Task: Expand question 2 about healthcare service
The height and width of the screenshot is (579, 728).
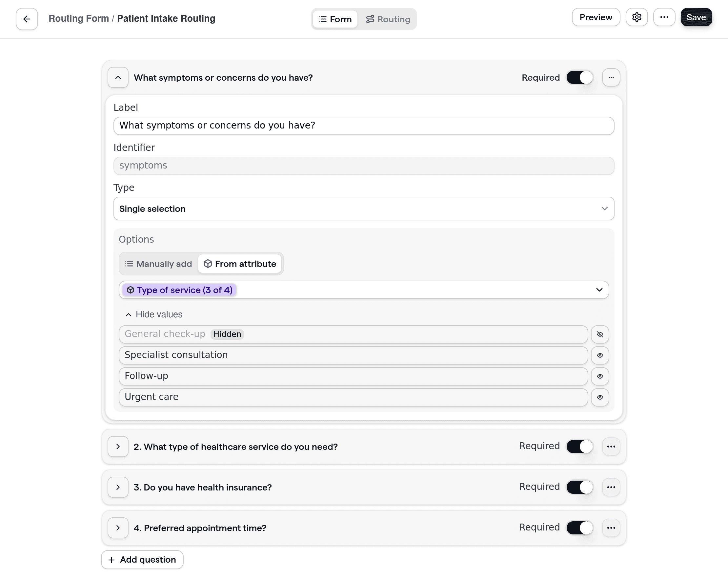Action: pos(118,446)
